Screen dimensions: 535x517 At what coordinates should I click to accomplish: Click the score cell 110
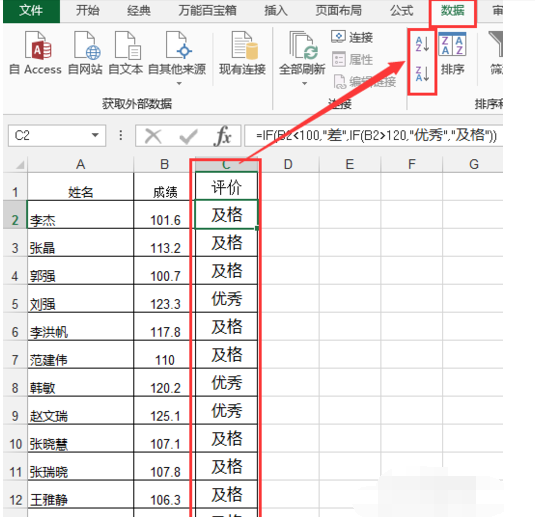[x=164, y=355]
